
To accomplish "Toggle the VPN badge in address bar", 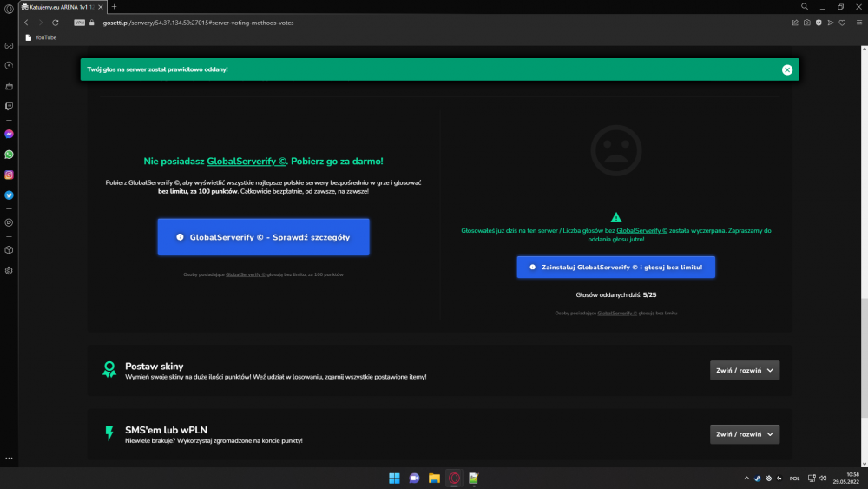I will (79, 23).
